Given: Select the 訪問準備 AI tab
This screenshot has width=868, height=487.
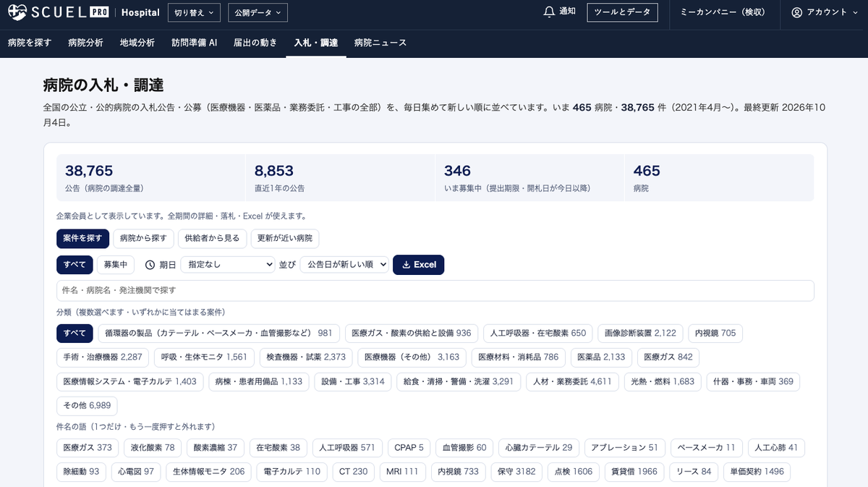Looking at the screenshot, I should click(x=195, y=43).
